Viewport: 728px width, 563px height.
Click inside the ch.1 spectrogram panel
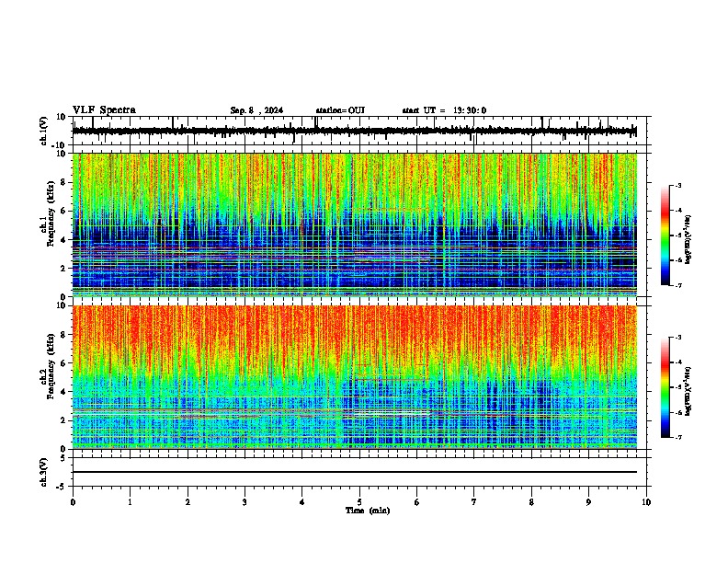355,224
